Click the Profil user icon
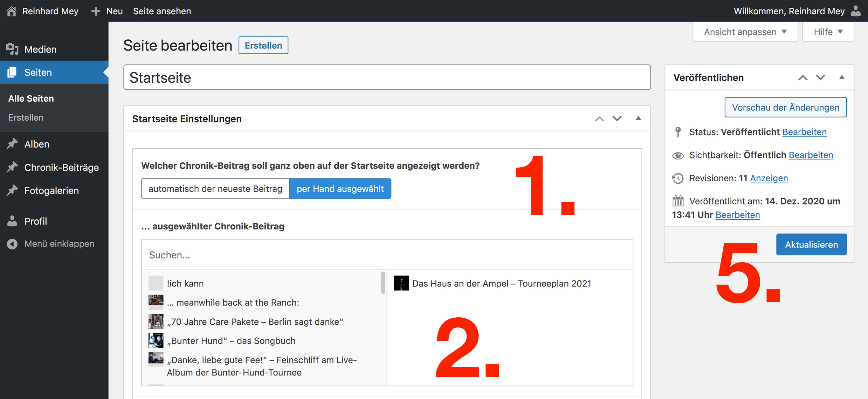This screenshot has height=399, width=868. pos(12,221)
